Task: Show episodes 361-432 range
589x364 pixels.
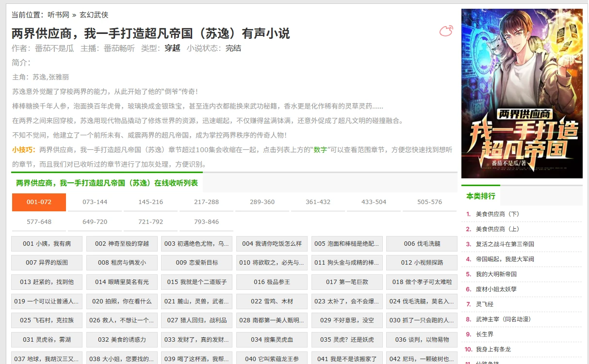Action: 318,202
